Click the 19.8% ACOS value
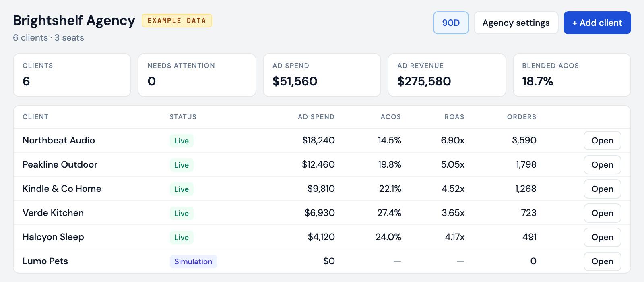 point(389,165)
